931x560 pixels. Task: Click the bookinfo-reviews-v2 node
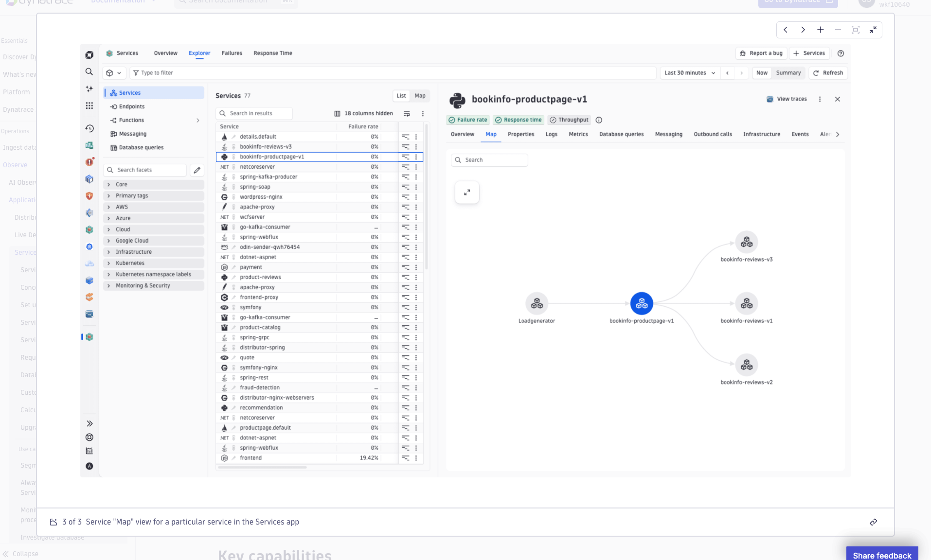[x=746, y=365]
